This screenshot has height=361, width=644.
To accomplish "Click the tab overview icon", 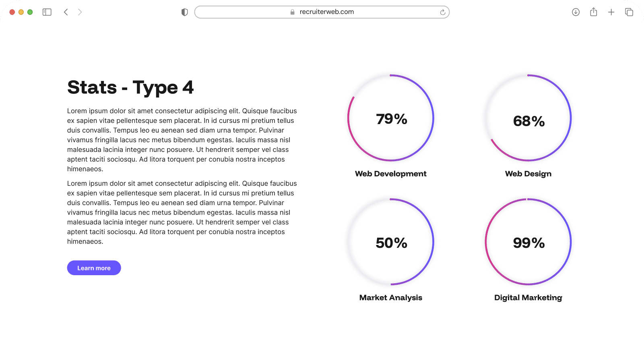I will (628, 12).
